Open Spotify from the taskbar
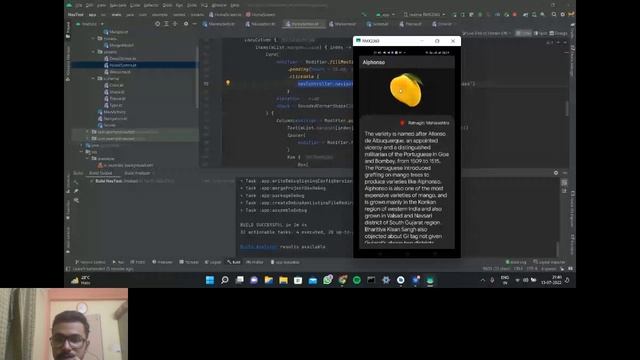 coord(357,280)
